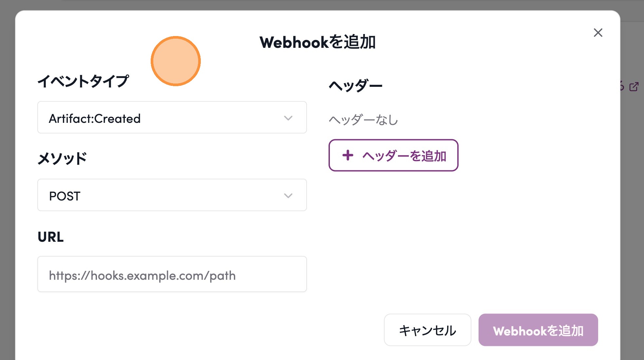Expand the イベントタイプ chevron arrow
Screen dimensions: 644x360
[x=288, y=118]
